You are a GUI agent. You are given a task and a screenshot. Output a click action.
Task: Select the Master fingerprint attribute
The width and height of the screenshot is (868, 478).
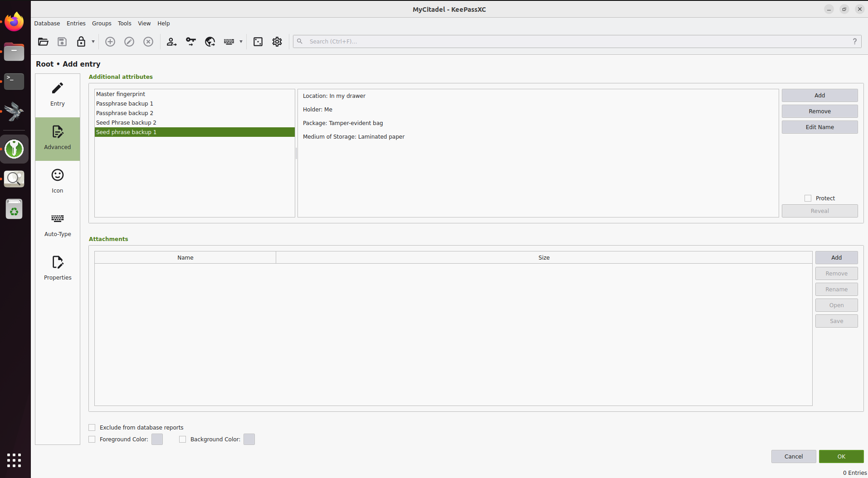point(195,94)
